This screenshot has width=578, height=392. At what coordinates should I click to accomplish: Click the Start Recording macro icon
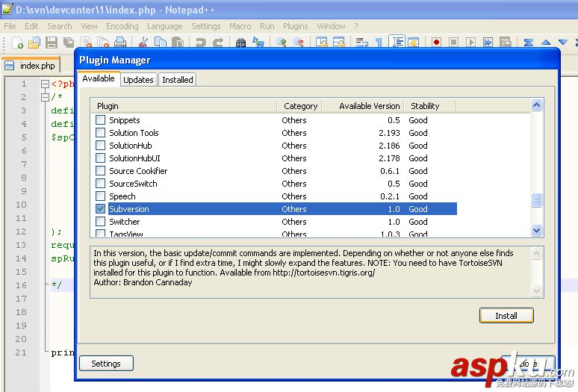coord(436,43)
